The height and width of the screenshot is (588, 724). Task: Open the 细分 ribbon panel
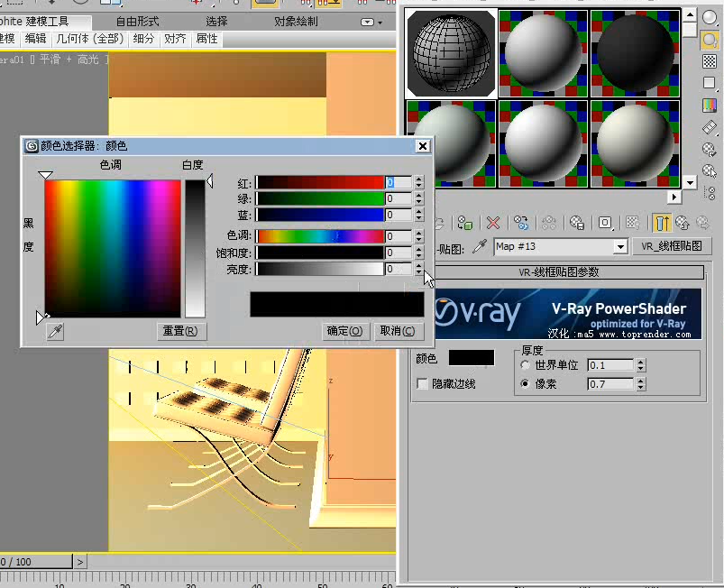coord(143,39)
